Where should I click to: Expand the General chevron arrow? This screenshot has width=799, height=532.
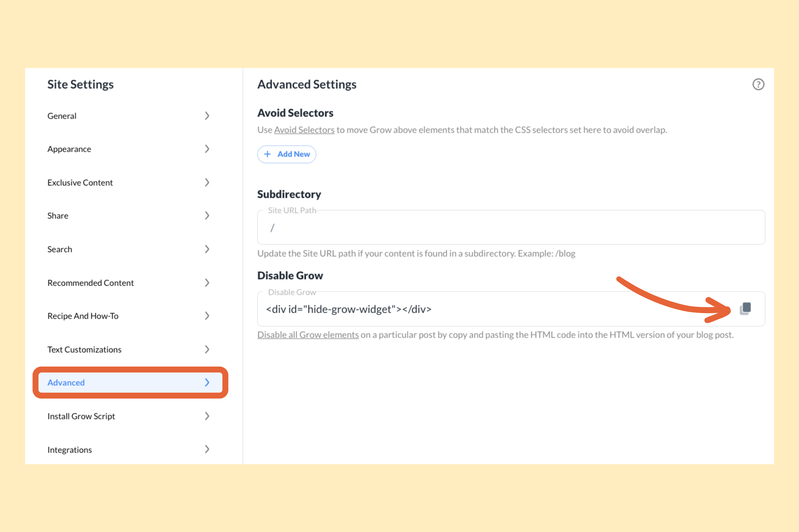click(x=207, y=116)
